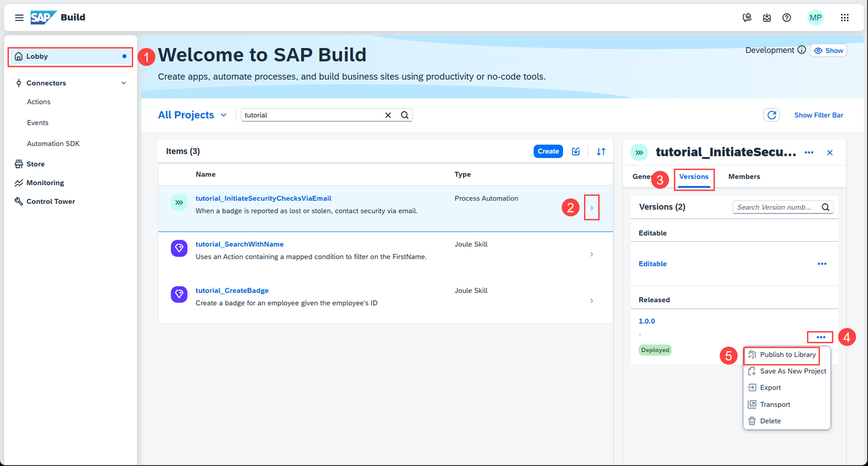Click the Create button
868x466 pixels.
coord(548,151)
